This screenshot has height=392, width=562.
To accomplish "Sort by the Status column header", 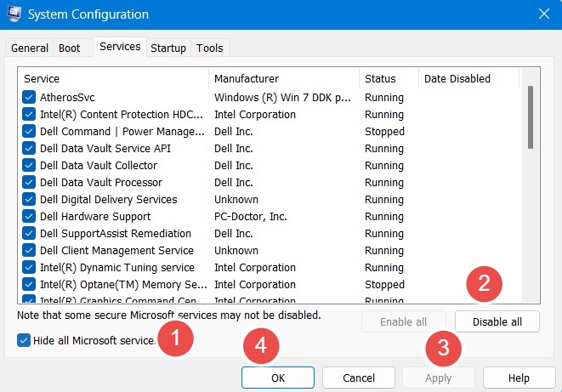I will 389,78.
